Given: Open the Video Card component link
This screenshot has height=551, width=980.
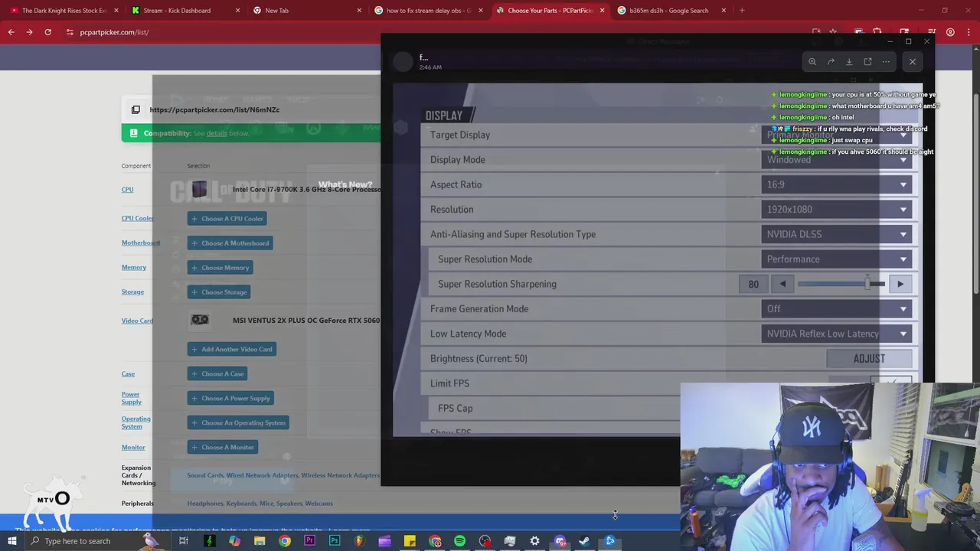Looking at the screenshot, I should (137, 321).
